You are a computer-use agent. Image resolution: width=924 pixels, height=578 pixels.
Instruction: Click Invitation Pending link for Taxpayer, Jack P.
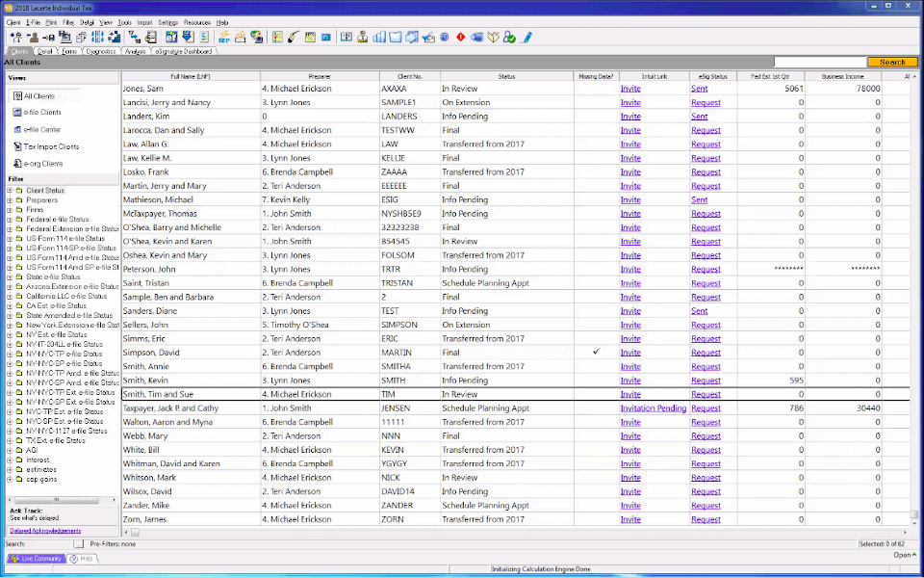click(653, 408)
